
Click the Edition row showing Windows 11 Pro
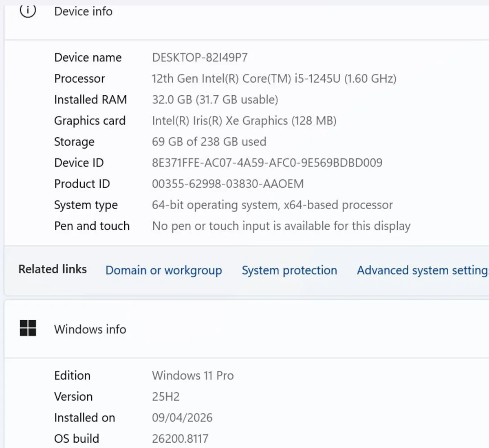(192, 375)
